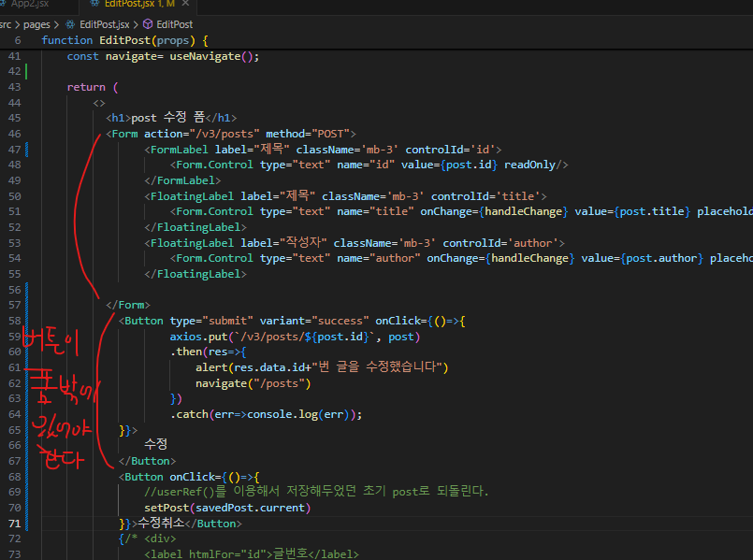
Task: Open the EditPost.jsx breadcrumb file entry
Action: (x=104, y=24)
